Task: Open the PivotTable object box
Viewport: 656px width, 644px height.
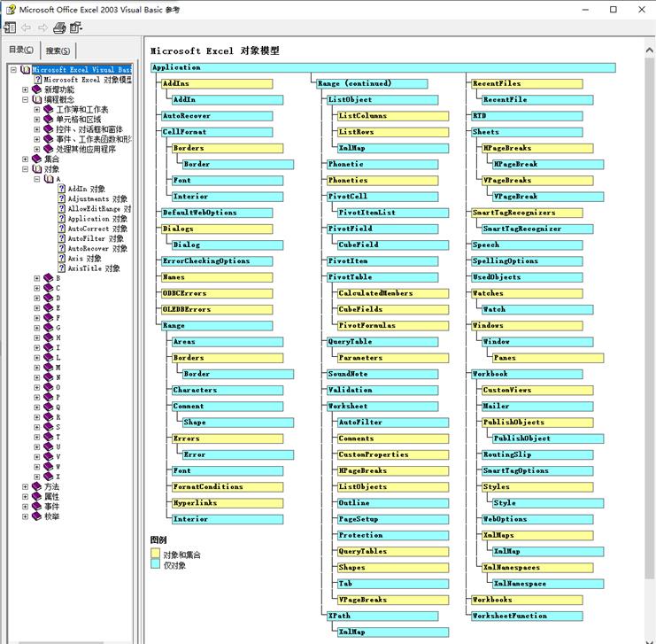Action: click(382, 277)
